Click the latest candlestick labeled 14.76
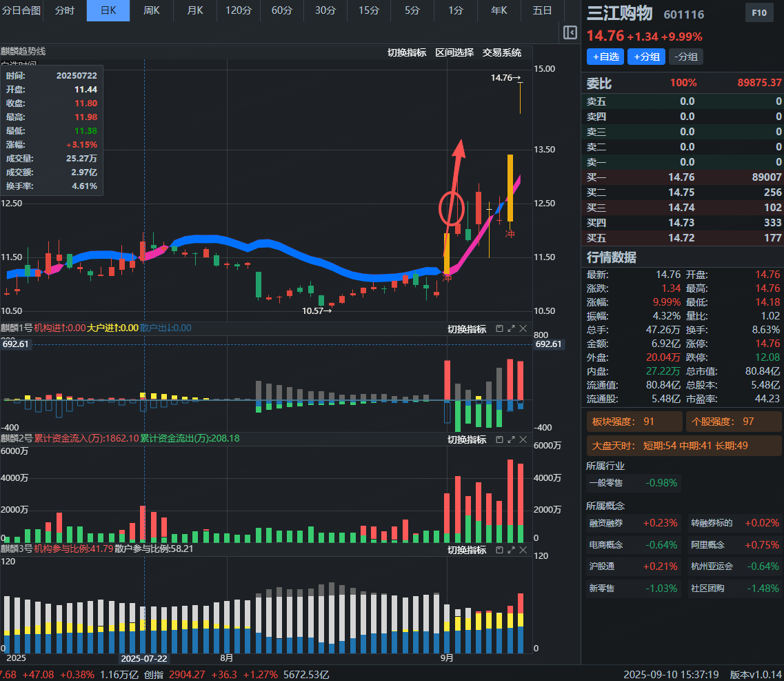784x681 pixels. 520,97
